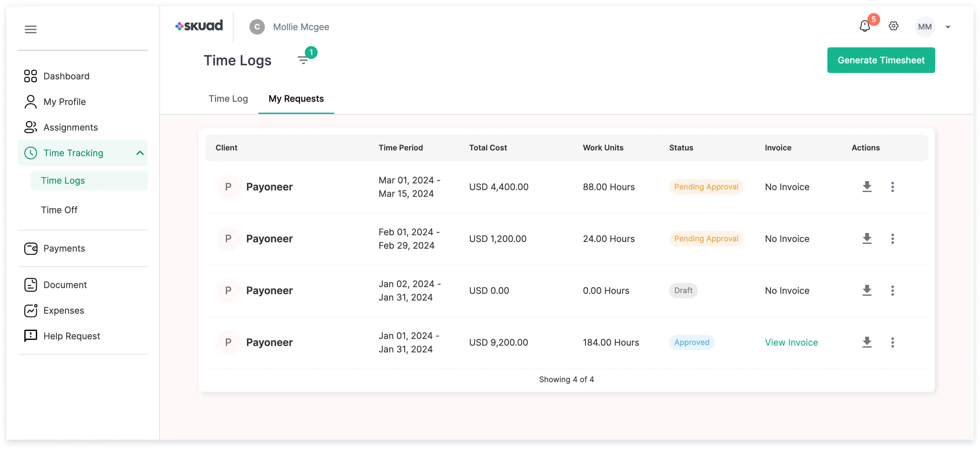The width and height of the screenshot is (980, 450).
Task: Click Payoneer in the 88.00 Hours row
Action: pos(269,187)
